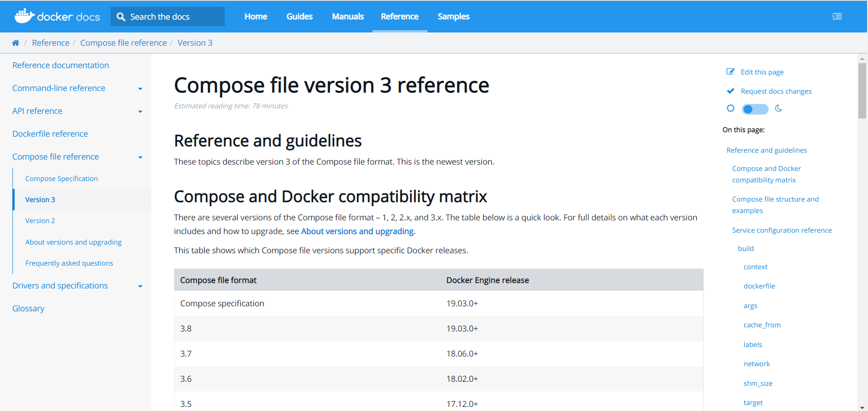Expand API reference arrow
868x411 pixels.
pyautogui.click(x=140, y=112)
